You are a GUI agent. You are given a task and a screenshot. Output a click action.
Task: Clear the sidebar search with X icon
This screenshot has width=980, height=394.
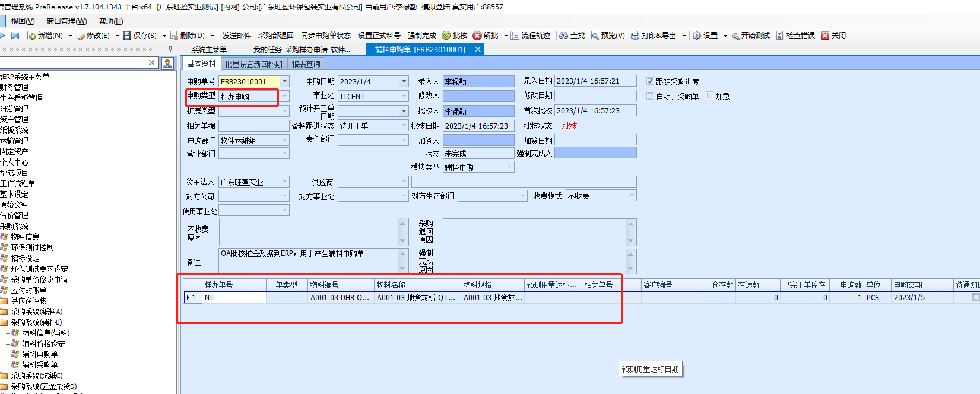pyautogui.click(x=151, y=63)
